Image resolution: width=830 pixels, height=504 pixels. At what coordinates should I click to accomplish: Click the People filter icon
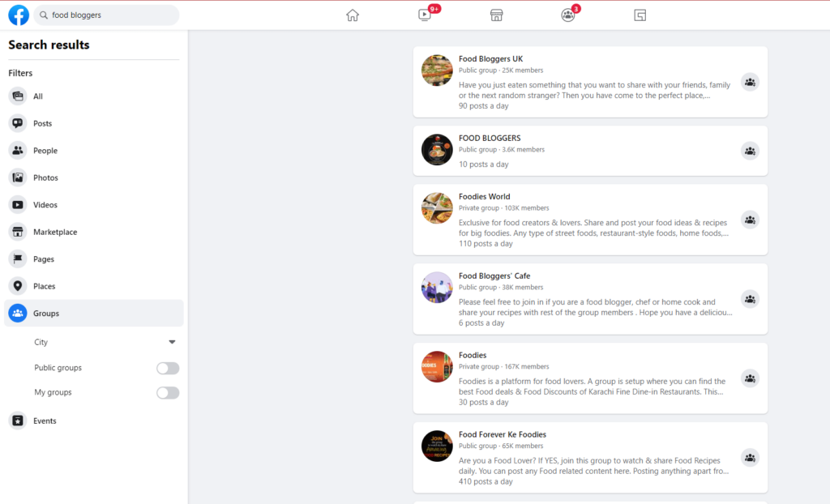(18, 151)
